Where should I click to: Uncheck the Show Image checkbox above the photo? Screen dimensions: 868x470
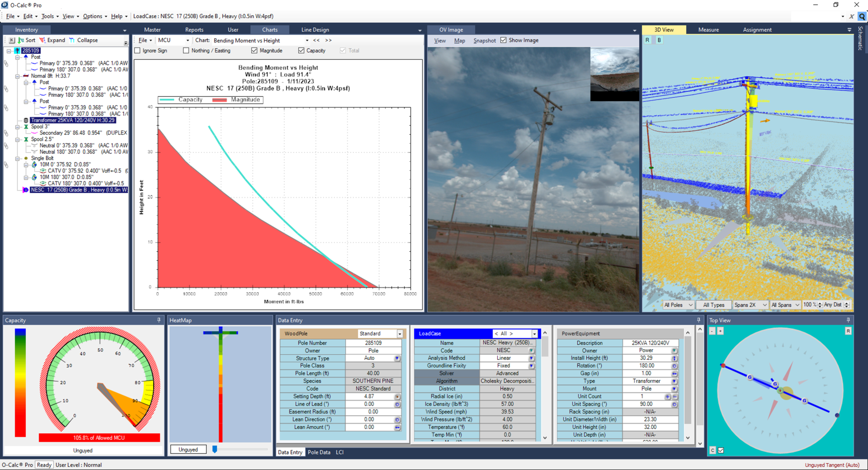504,40
